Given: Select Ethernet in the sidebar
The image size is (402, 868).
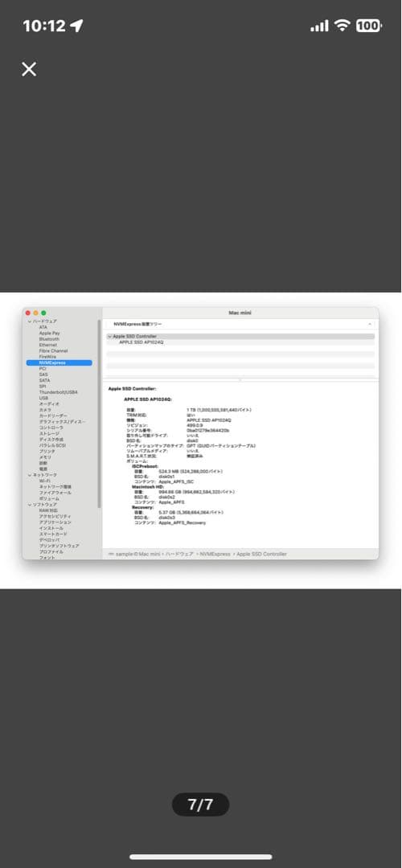Looking at the screenshot, I should [x=48, y=345].
